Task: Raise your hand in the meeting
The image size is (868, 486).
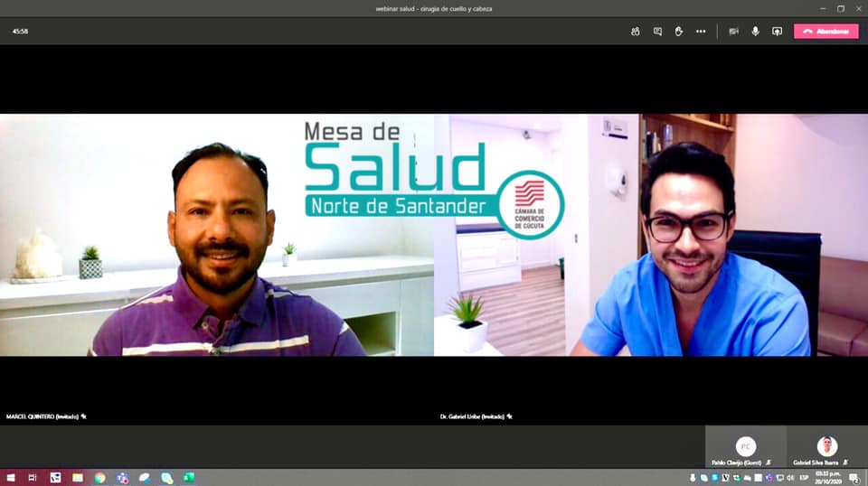Action: (679, 32)
